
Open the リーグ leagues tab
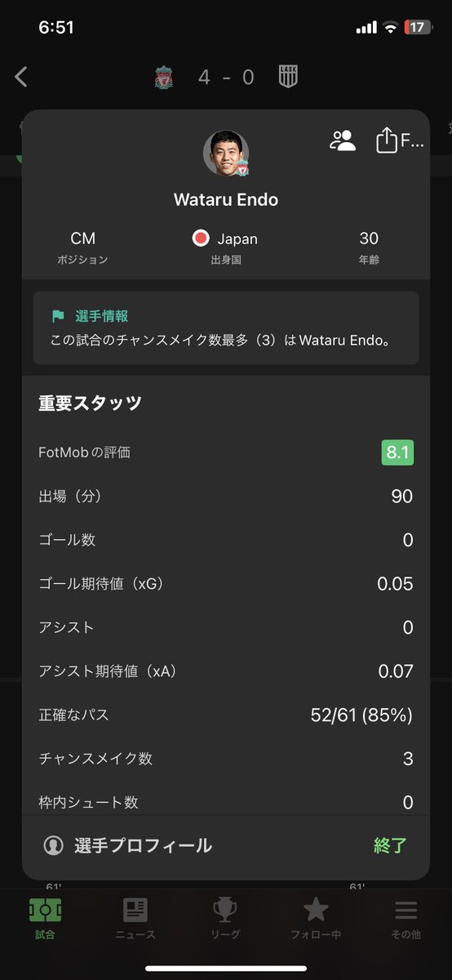click(226, 919)
